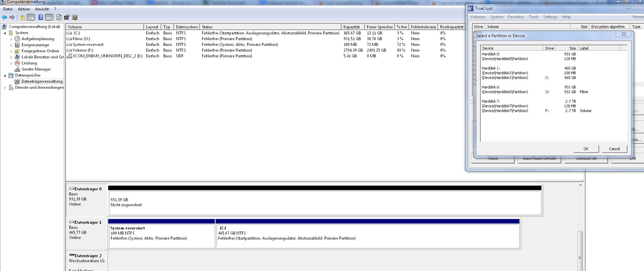
Task: Collapse the Datenspeicher tree node
Action: (x=5, y=76)
